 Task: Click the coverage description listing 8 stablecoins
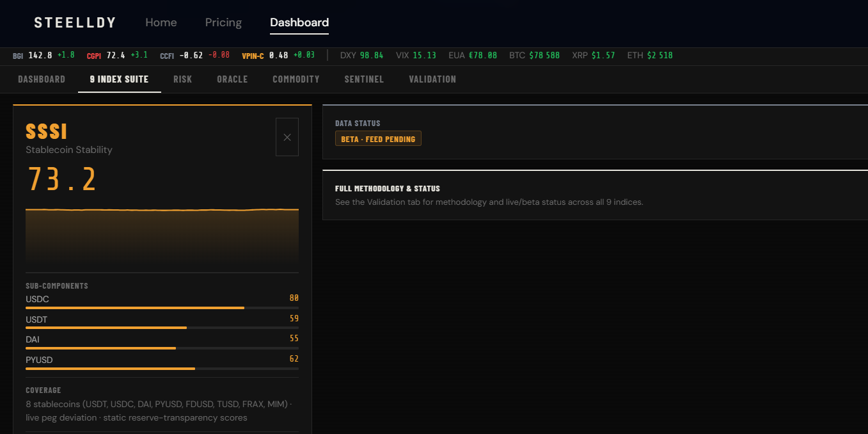pos(159,411)
